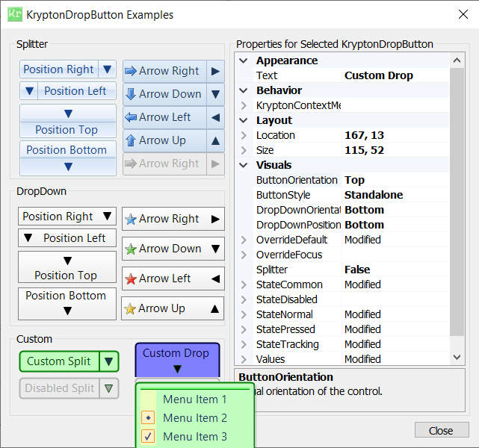Click the green Custom Split button text
479x448 pixels.
[59, 361]
